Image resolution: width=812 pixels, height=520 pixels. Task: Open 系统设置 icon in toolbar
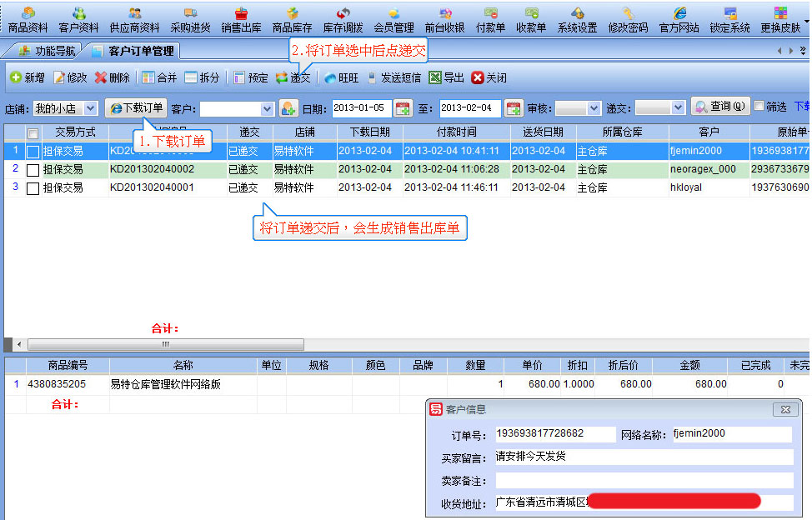(577, 19)
